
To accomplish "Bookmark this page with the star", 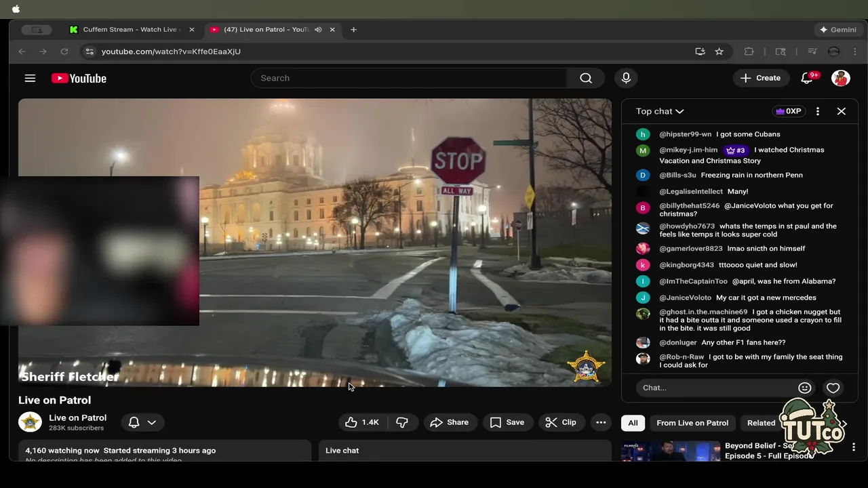I will point(719,52).
